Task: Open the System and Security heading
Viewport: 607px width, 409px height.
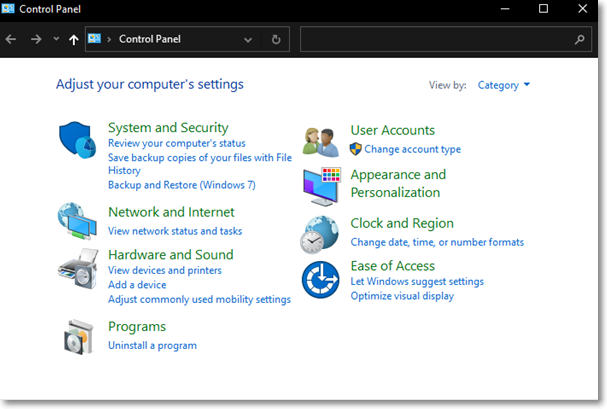Action: pos(168,127)
